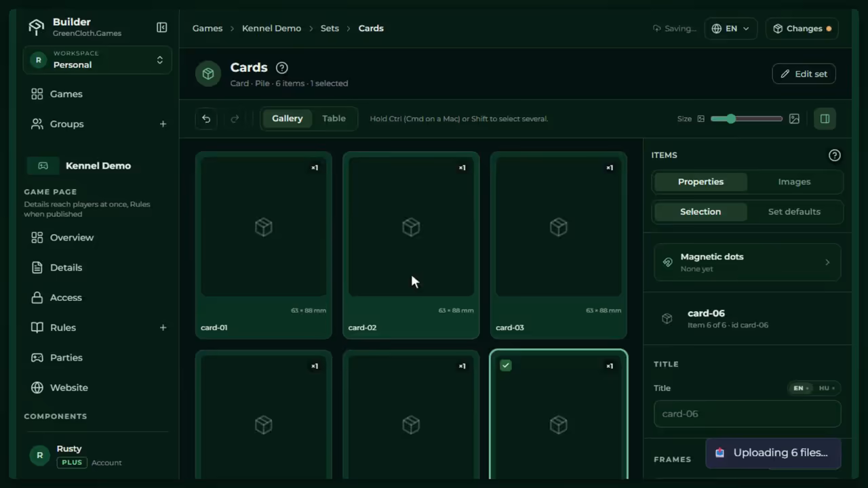Screen dimensions: 868x488
Task: Click the large image size icon
Action: (x=794, y=119)
